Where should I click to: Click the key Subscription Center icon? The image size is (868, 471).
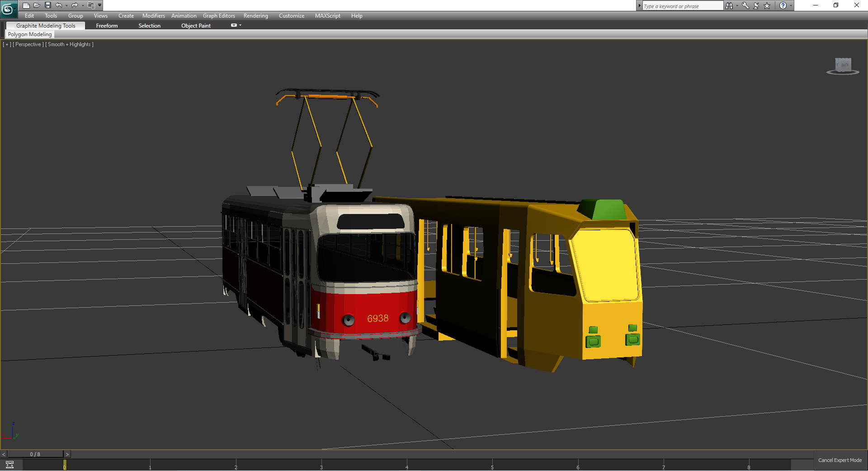click(745, 5)
